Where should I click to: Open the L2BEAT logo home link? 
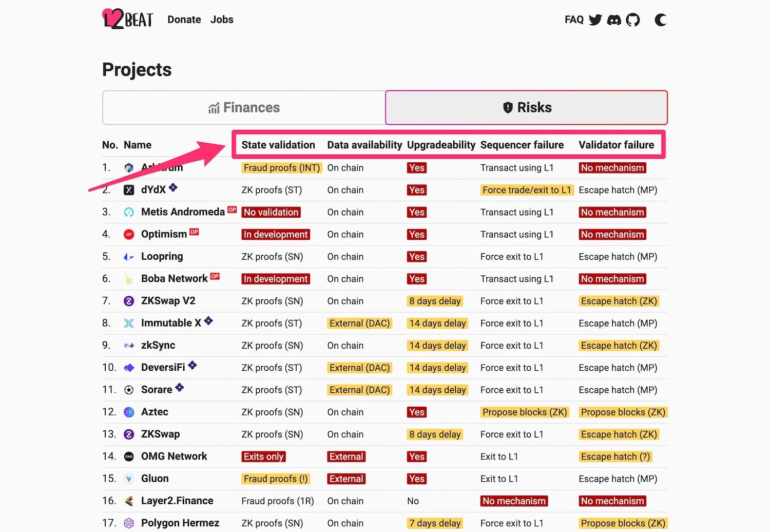[127, 19]
